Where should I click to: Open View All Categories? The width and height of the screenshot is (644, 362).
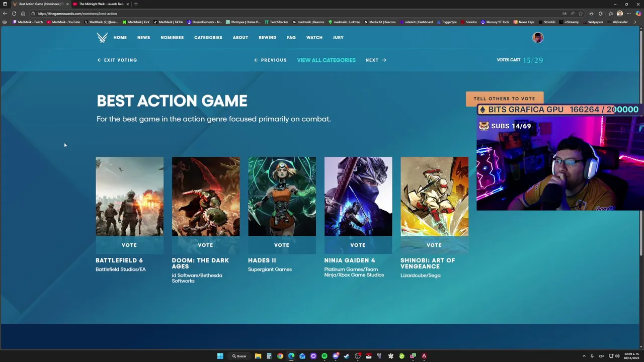326,60
